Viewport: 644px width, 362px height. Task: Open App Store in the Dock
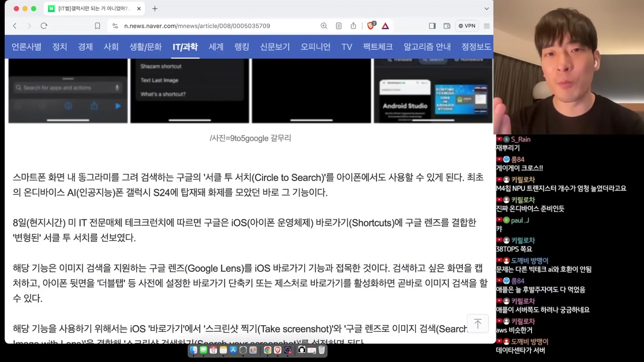(233, 350)
